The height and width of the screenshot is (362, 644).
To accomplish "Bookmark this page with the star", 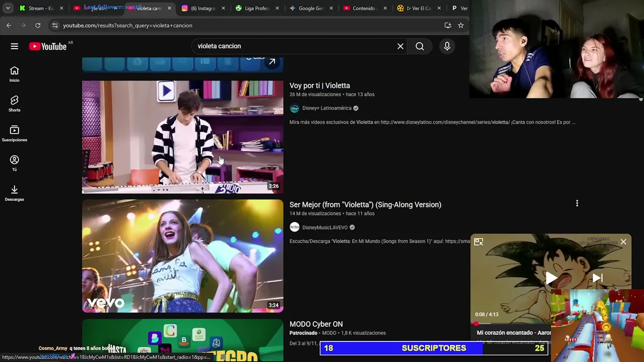I will 461,25.
